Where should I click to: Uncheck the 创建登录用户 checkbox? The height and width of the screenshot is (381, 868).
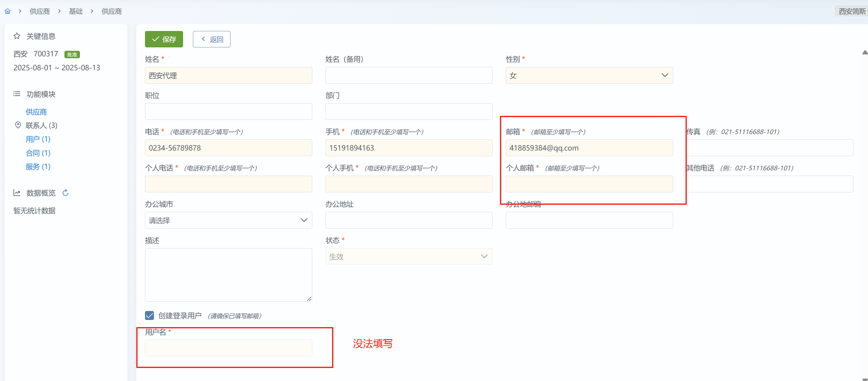[149, 315]
